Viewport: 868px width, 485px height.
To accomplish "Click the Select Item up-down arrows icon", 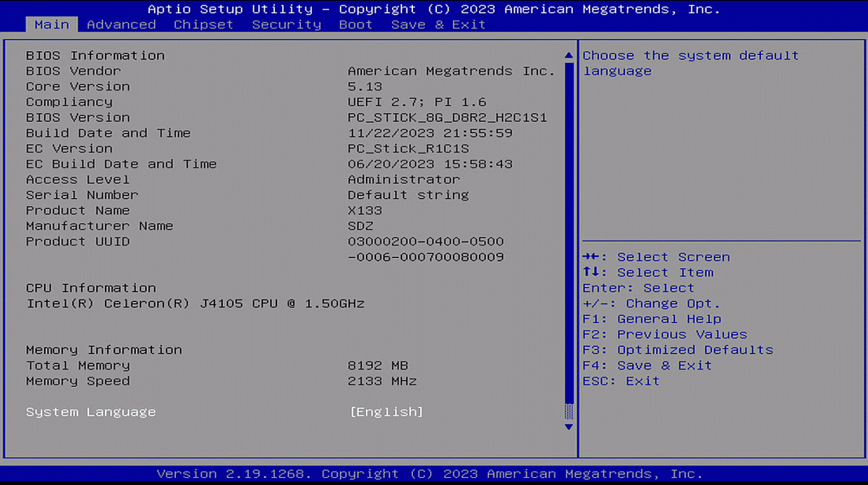I will click(592, 272).
